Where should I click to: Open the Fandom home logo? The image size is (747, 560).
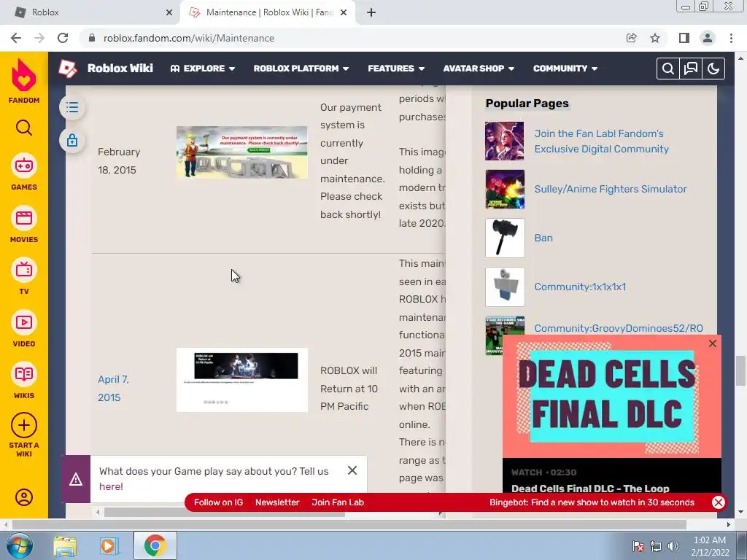tap(24, 82)
